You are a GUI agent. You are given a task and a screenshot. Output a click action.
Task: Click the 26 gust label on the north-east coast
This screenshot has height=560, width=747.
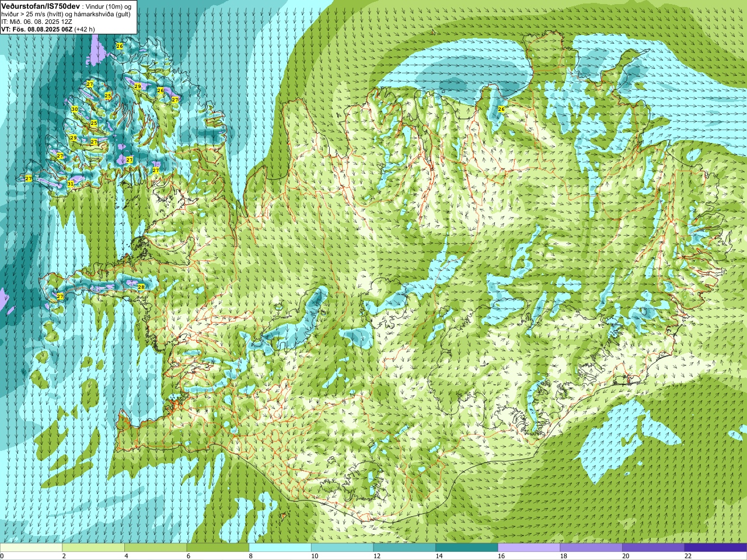coord(501,109)
